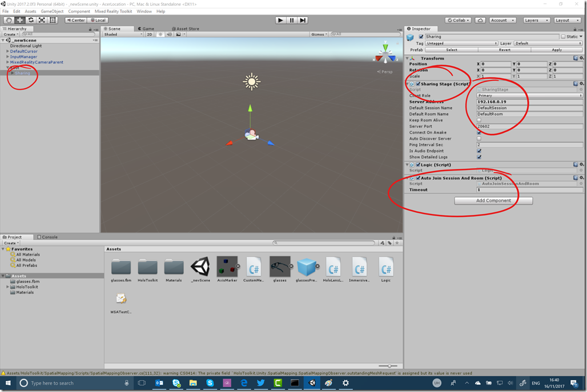Image resolution: width=587 pixels, height=392 pixels.
Task: Open Windows Settings from the taskbar
Action: pyautogui.click(x=345, y=383)
